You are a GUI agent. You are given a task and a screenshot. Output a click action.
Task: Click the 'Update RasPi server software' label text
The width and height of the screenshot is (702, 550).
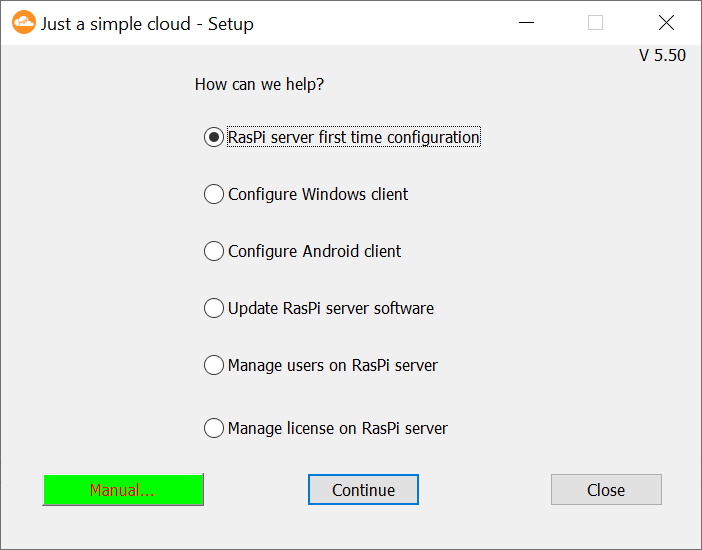tap(331, 309)
